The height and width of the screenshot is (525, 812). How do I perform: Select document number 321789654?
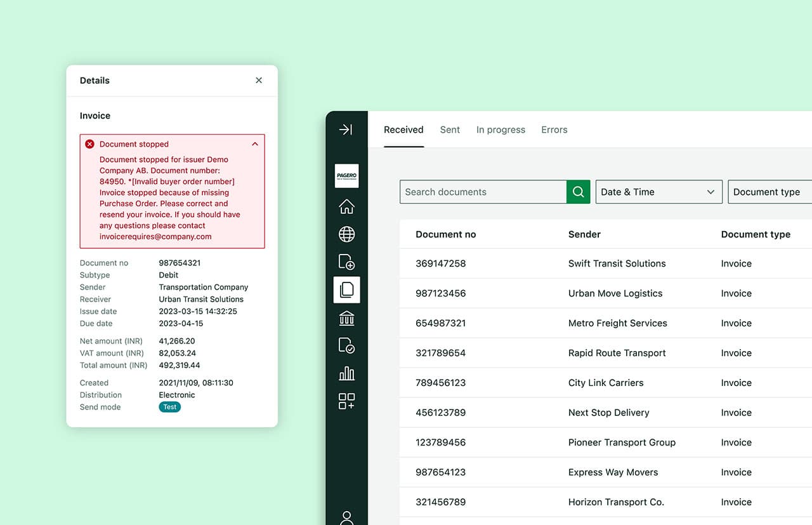click(x=440, y=353)
